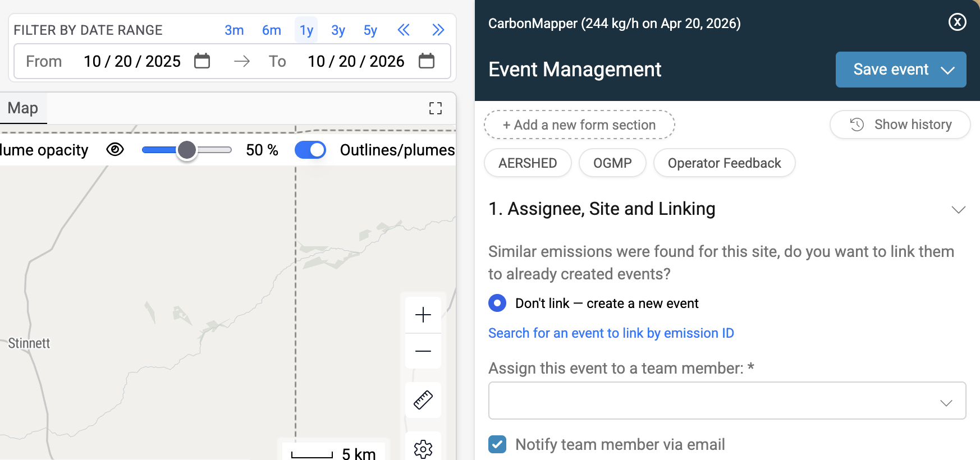Select Don't link — create a new event
This screenshot has width=980, height=460.
497,303
